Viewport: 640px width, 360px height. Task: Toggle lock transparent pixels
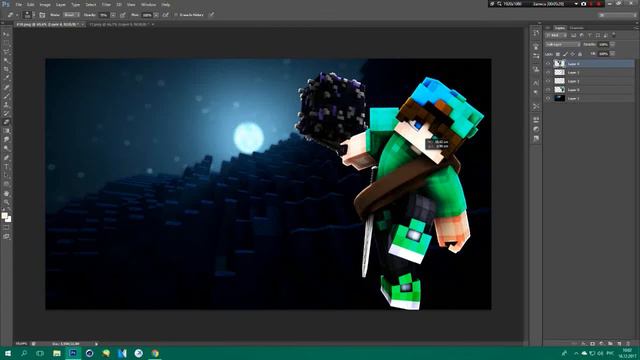pyautogui.click(x=558, y=54)
